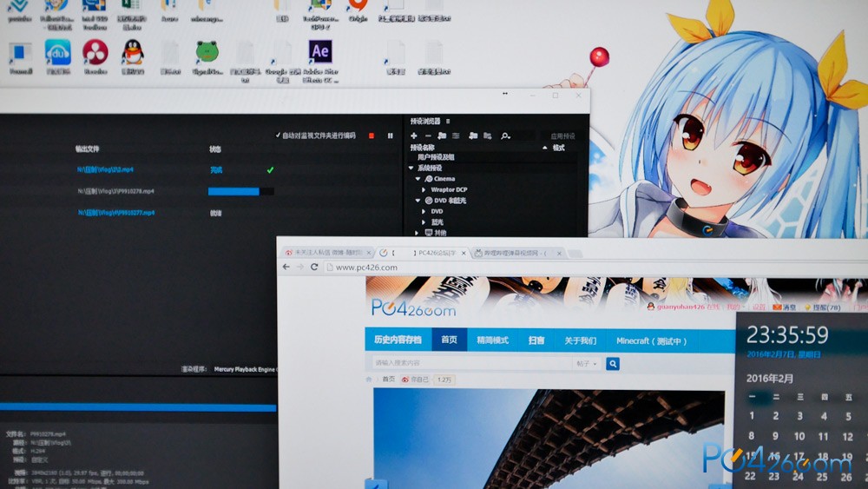This screenshot has width=868, height=489.
Task: Create a new preset group folder icon
Action: [442, 135]
